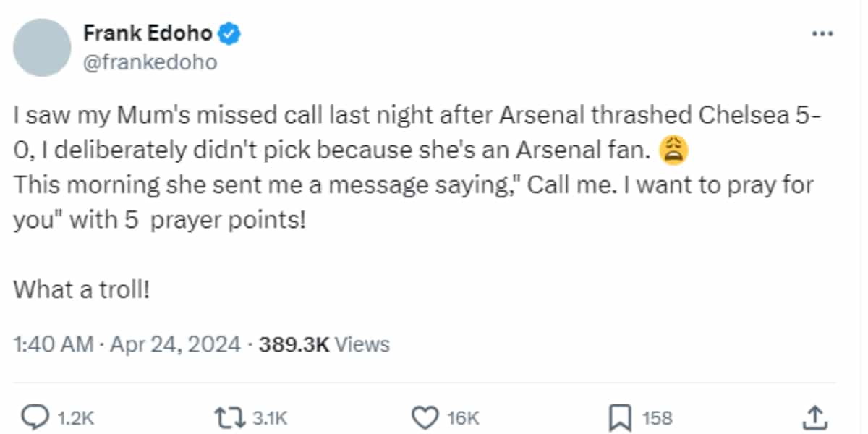The height and width of the screenshot is (434, 868).
Task: Click the Frank Edoho display name
Action: pos(148,33)
